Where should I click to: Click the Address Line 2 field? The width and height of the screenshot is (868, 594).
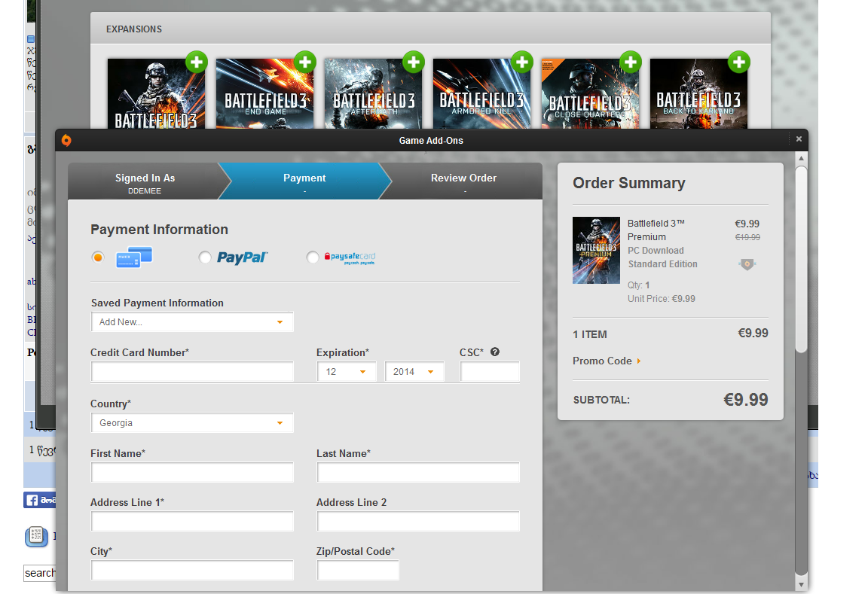click(x=418, y=521)
